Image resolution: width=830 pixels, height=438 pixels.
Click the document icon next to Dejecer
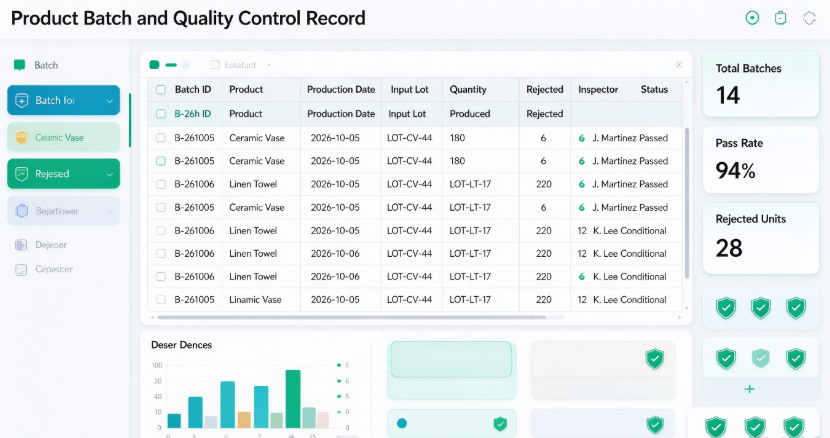pyautogui.click(x=21, y=245)
